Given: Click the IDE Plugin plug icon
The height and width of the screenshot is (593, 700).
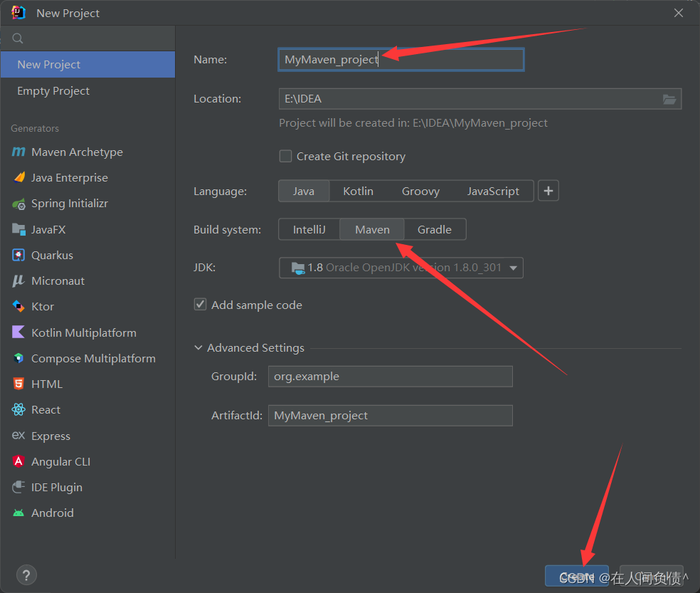Looking at the screenshot, I should click(18, 487).
